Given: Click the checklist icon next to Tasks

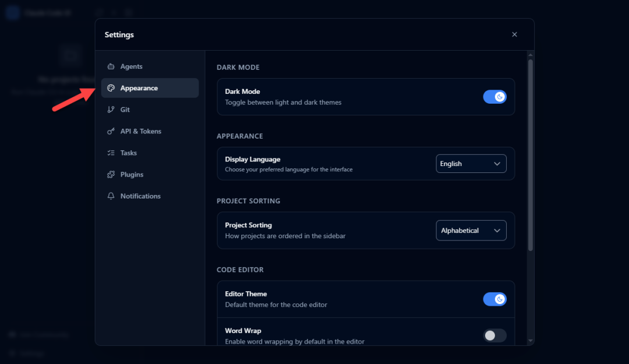Looking at the screenshot, I should (x=111, y=153).
